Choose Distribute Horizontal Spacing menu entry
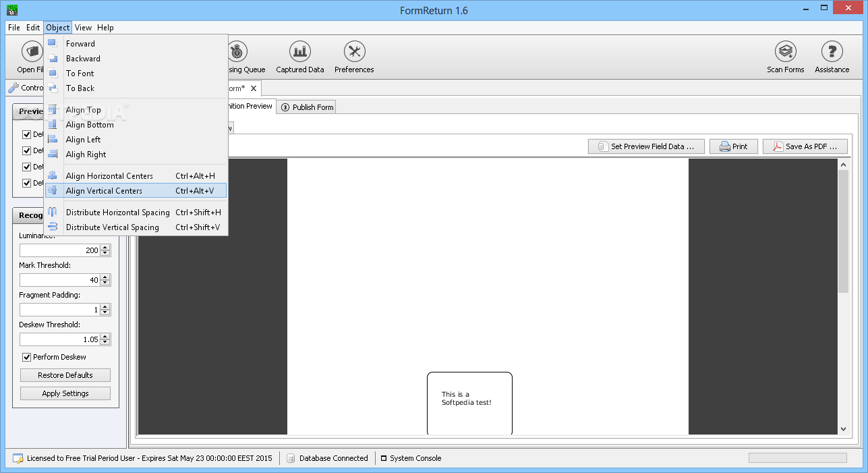Image resolution: width=868 pixels, height=473 pixels. click(136, 213)
